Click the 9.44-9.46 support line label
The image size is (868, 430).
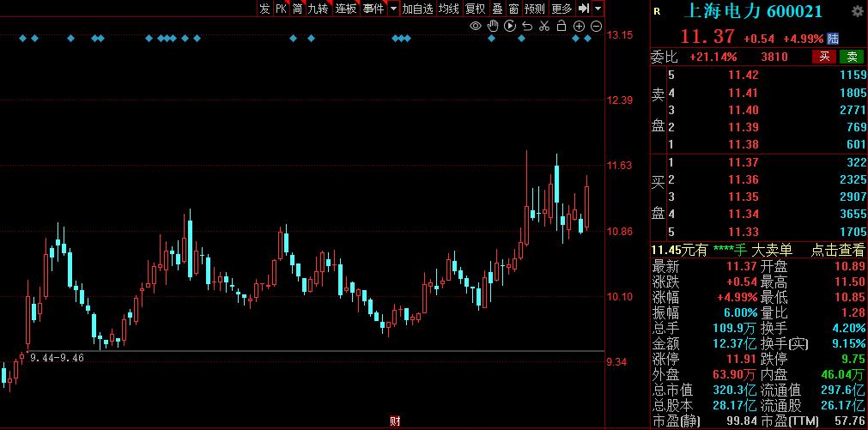(x=57, y=358)
